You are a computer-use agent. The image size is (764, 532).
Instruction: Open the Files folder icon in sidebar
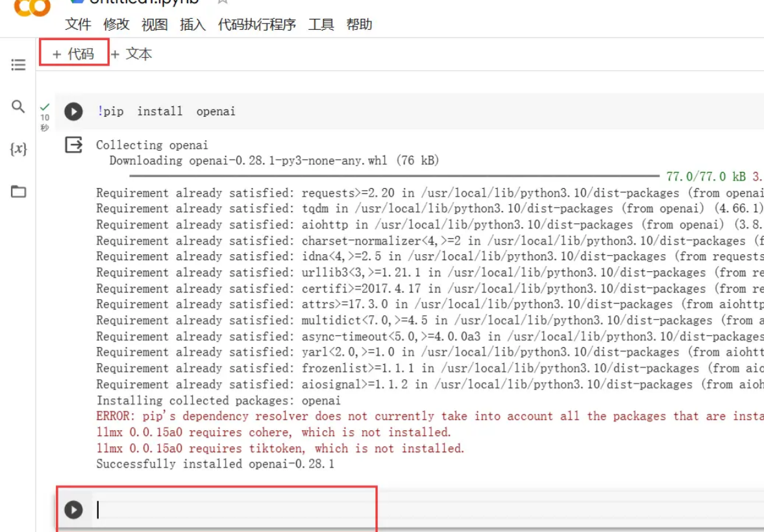coord(18,191)
